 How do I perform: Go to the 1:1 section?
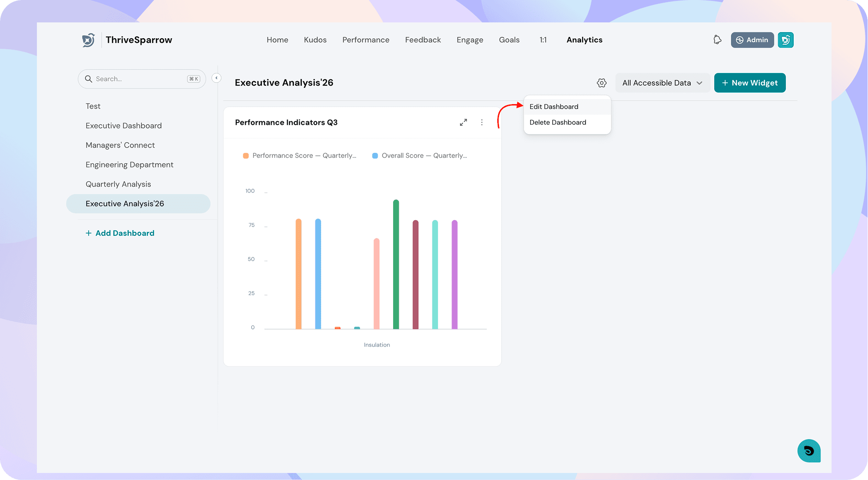coord(543,40)
